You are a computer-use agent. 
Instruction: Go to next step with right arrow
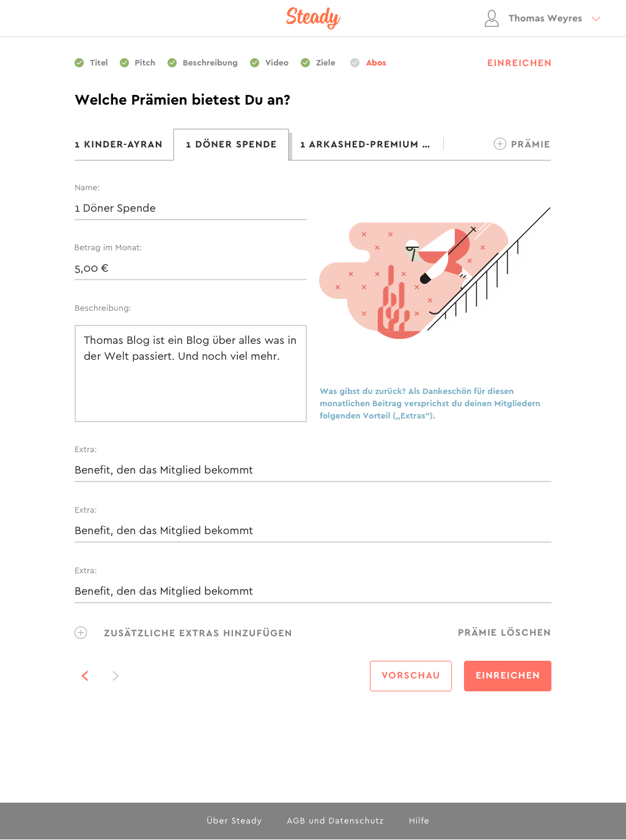[116, 675]
